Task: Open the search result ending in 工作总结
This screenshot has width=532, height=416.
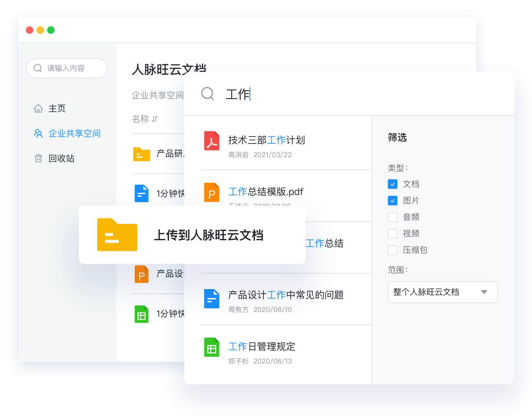Action: tap(324, 244)
